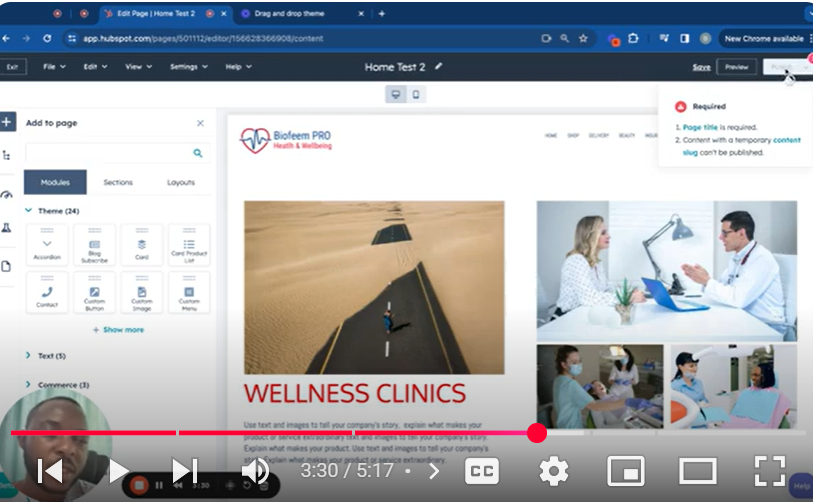Switch to the Modules tab
The width and height of the screenshot is (813, 502).
click(55, 182)
